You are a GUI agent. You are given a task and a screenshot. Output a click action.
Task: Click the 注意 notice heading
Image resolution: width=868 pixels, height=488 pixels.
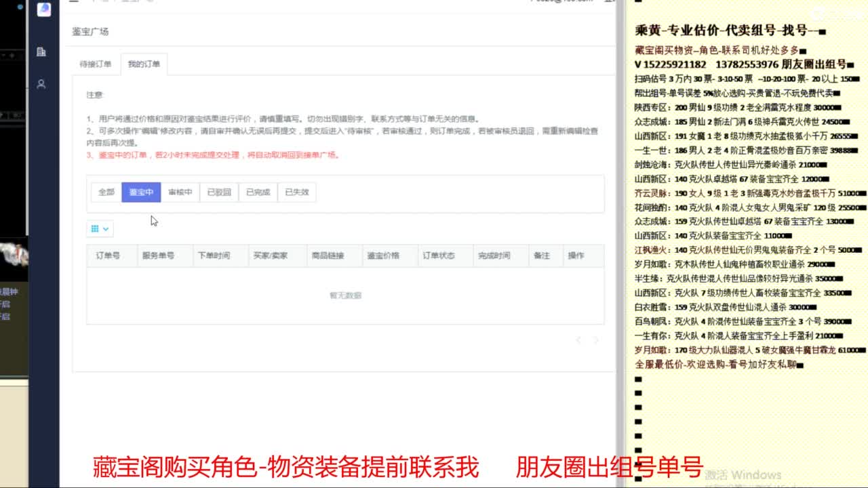pos(95,95)
